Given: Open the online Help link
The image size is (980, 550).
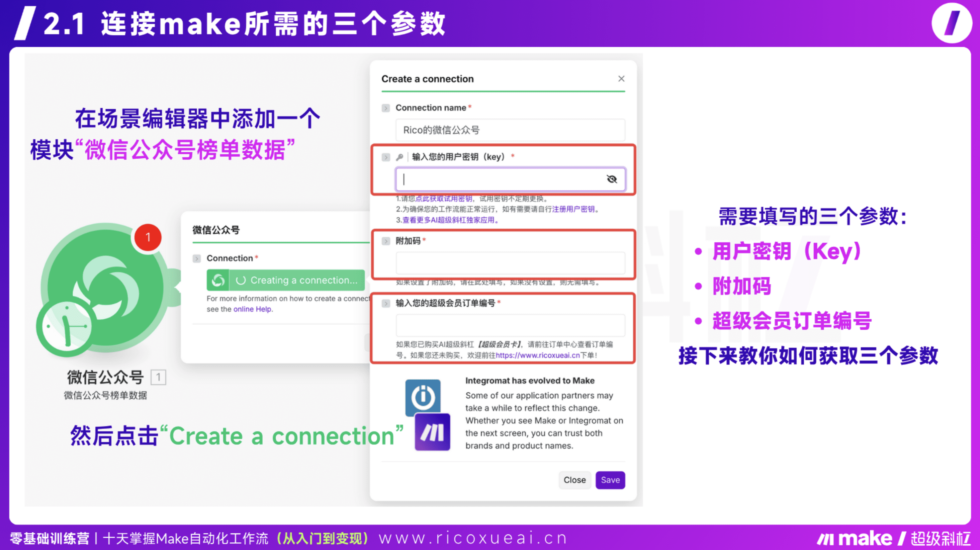Looking at the screenshot, I should tap(253, 309).
